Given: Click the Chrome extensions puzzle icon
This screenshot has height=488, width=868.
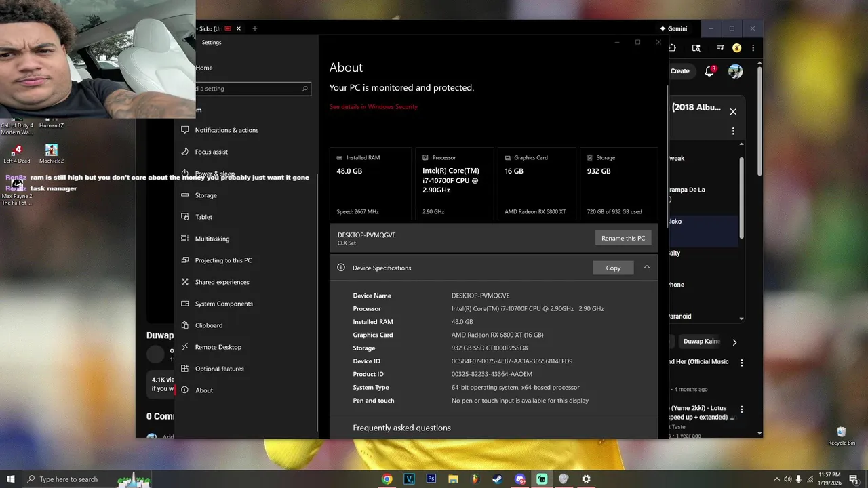Looking at the screenshot, I should click(x=673, y=48).
